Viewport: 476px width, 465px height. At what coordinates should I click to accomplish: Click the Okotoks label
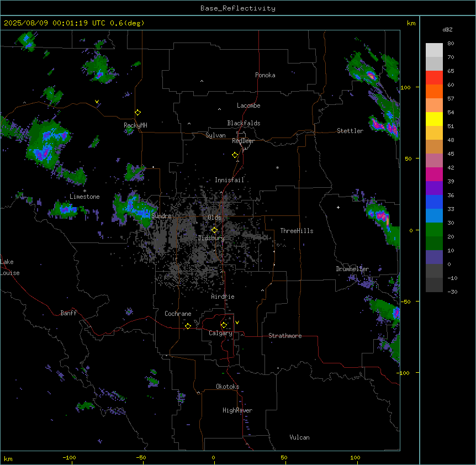click(x=228, y=387)
